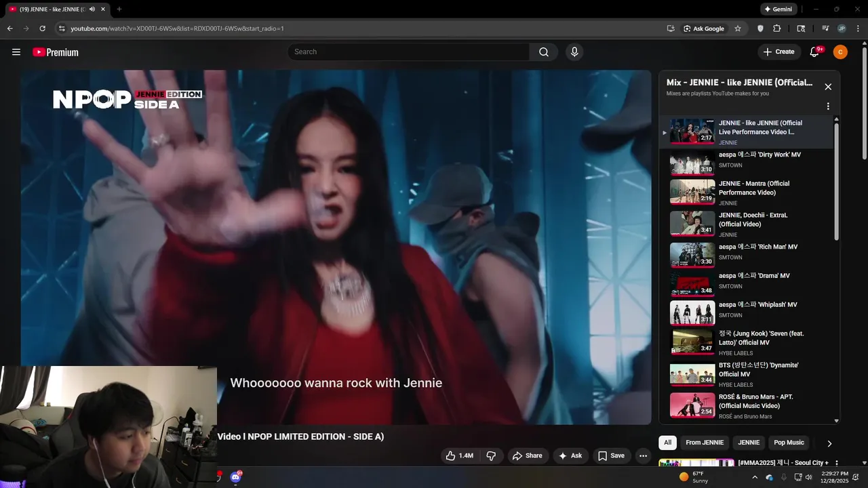868x488 pixels.
Task: Open YouTube notifications bell
Action: [815, 52]
